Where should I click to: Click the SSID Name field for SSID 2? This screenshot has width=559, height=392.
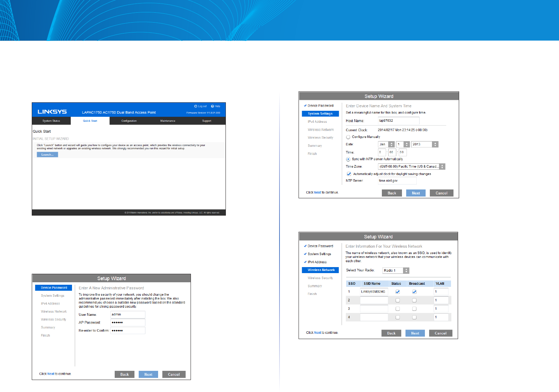(374, 300)
